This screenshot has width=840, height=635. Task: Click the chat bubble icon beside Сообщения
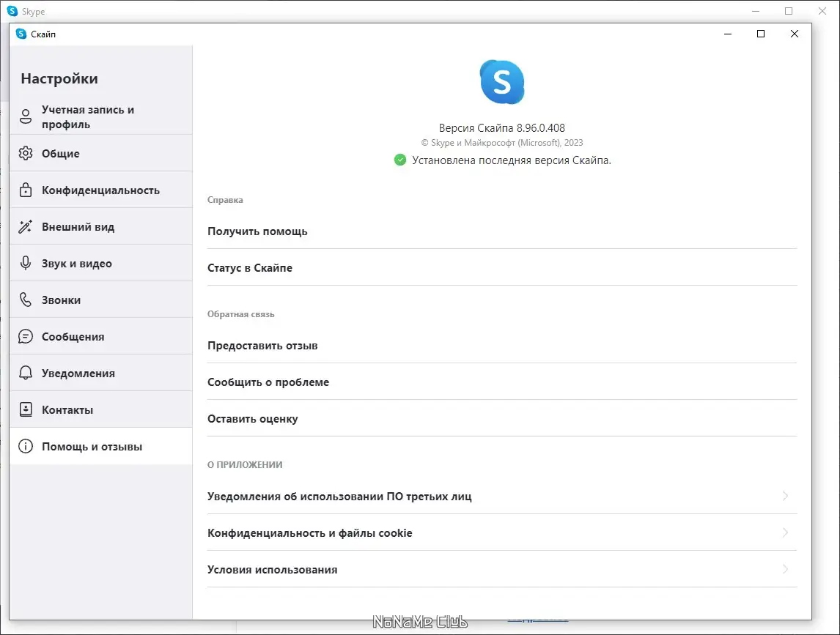pos(26,336)
